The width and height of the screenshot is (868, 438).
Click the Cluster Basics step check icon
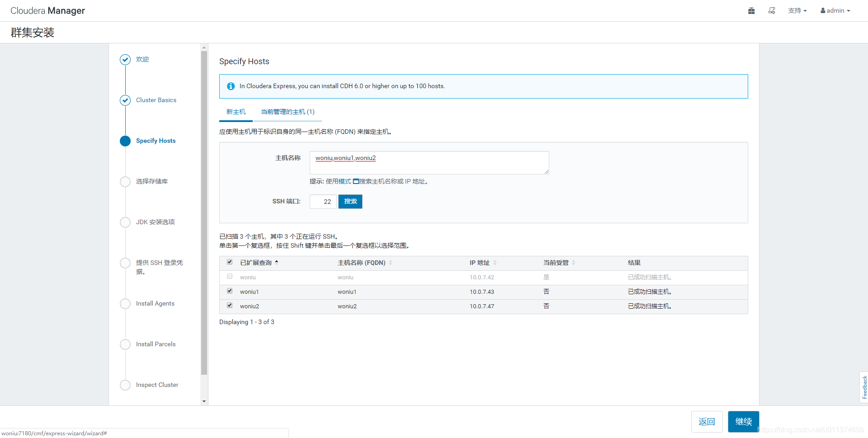(x=125, y=100)
